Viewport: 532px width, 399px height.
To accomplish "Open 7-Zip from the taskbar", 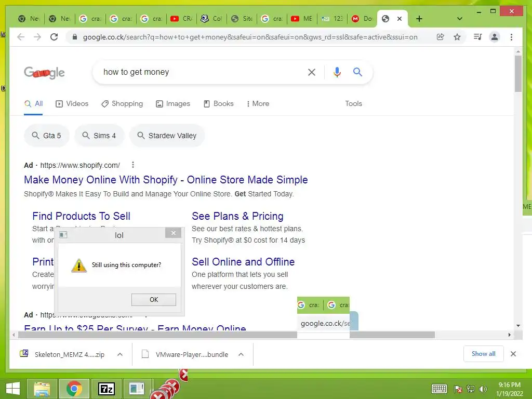I will [106, 389].
